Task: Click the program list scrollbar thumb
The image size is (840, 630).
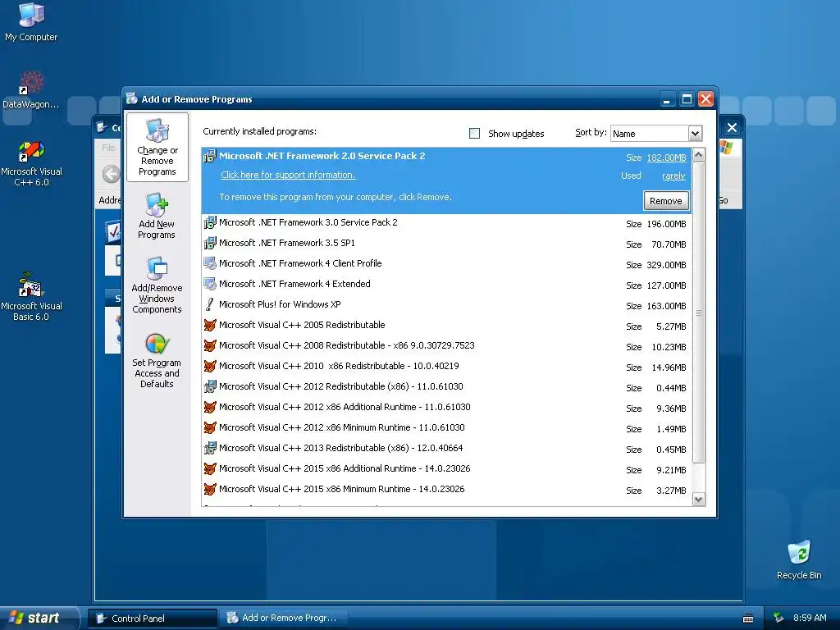Action: click(698, 313)
